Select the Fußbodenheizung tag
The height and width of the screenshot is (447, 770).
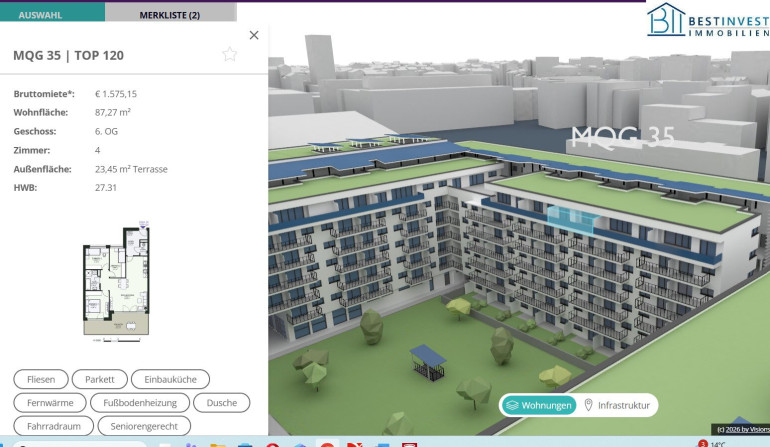(139, 403)
